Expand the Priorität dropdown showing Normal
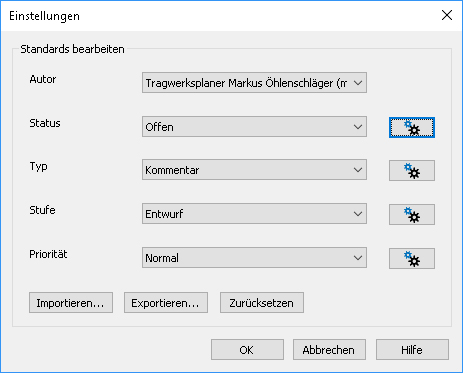 (x=254, y=258)
